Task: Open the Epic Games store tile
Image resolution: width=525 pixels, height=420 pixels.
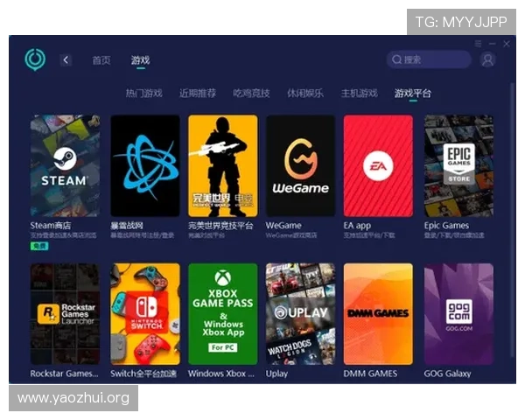Action: 458,165
